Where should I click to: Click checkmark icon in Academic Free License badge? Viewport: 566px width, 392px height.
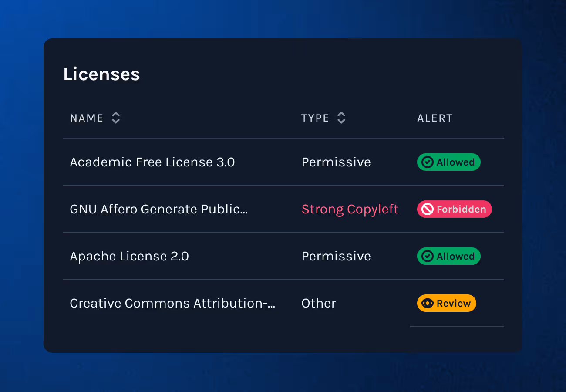pos(428,162)
